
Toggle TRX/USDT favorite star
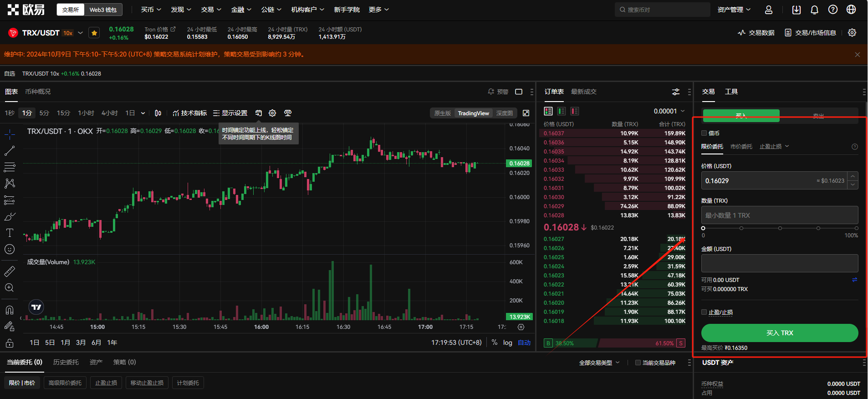tap(94, 33)
